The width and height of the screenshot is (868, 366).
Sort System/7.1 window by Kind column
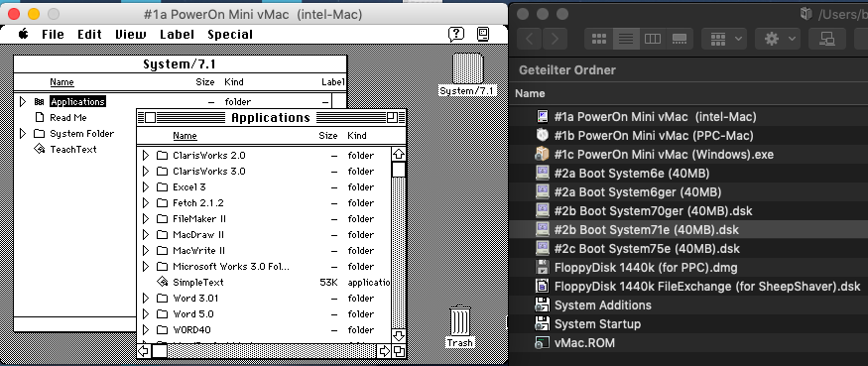pyautogui.click(x=233, y=82)
